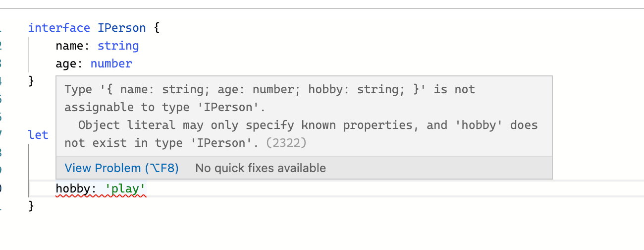Click the opening brace after IPerson
Screen dimensions: 644x250
[157, 28]
